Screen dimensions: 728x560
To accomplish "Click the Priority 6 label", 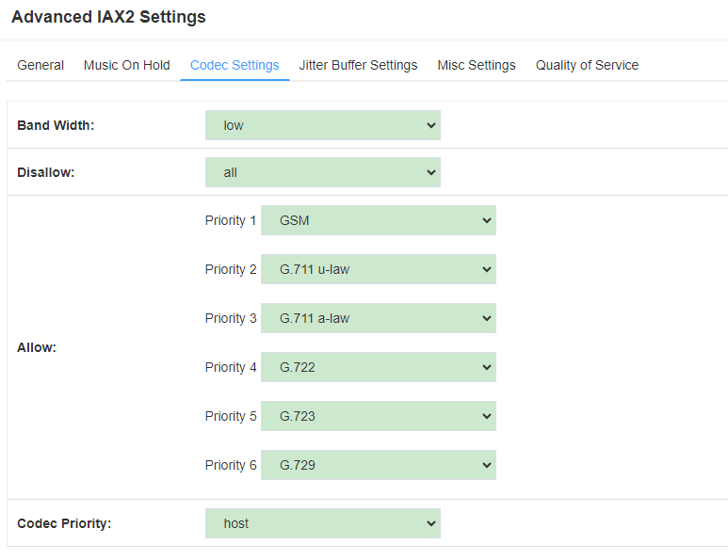I will (231, 465).
